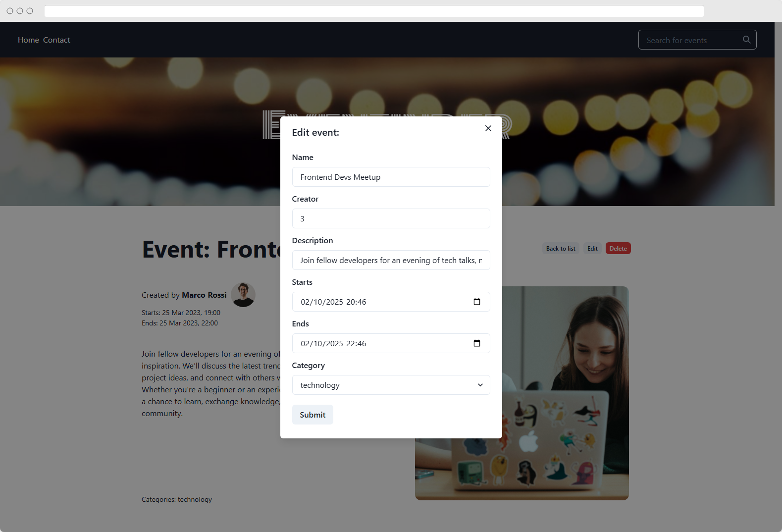Click 'Starts: 25 Mar 2023, 19:00' text
The height and width of the screenshot is (532, 782).
tap(181, 313)
